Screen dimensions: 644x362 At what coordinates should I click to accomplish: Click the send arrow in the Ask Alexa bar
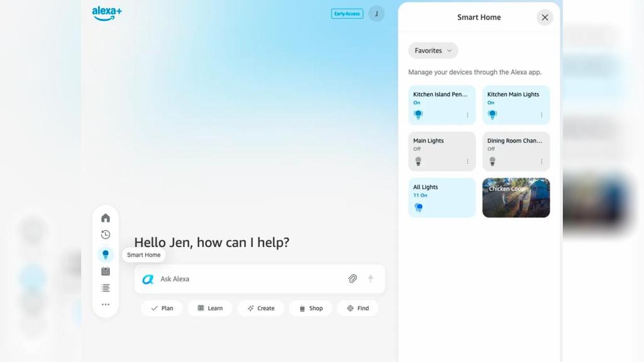point(370,278)
